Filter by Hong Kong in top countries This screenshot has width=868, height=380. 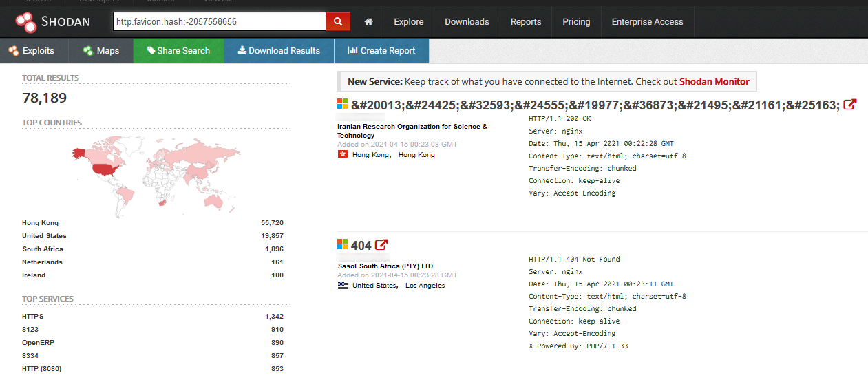41,223
